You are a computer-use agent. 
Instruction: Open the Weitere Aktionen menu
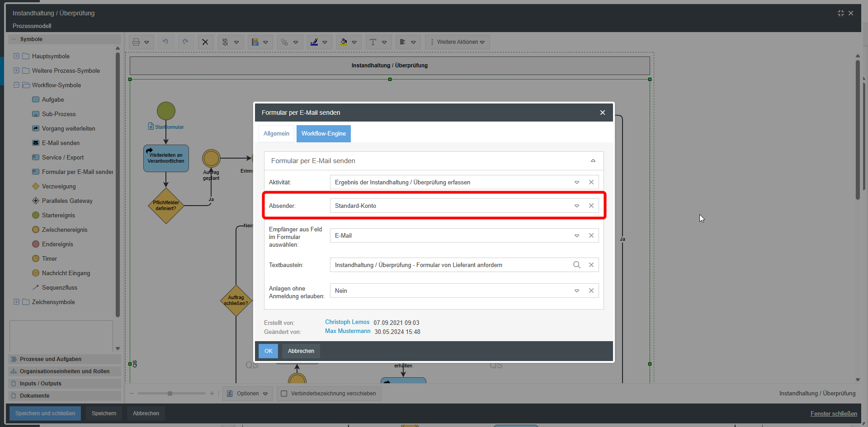(x=458, y=42)
